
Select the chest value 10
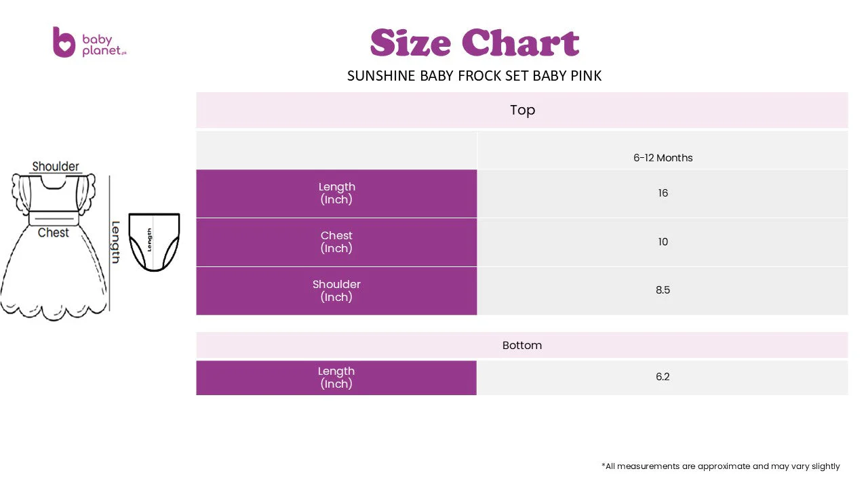pos(663,242)
